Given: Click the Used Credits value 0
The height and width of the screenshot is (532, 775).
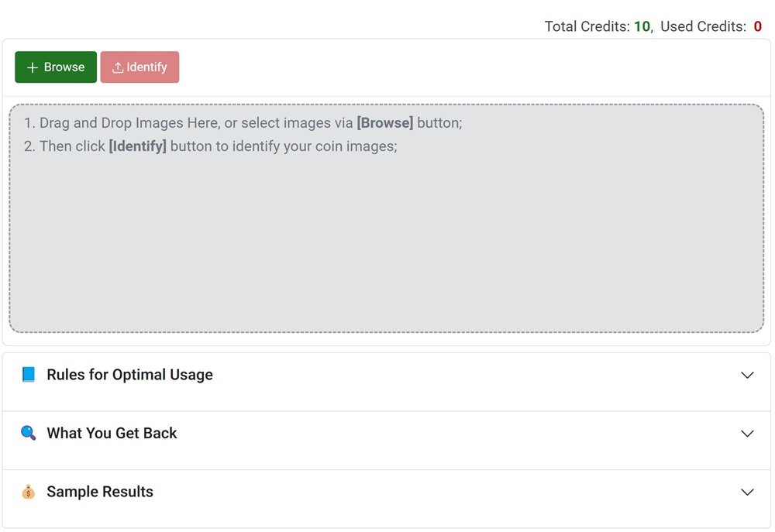Looking at the screenshot, I should 758,26.
